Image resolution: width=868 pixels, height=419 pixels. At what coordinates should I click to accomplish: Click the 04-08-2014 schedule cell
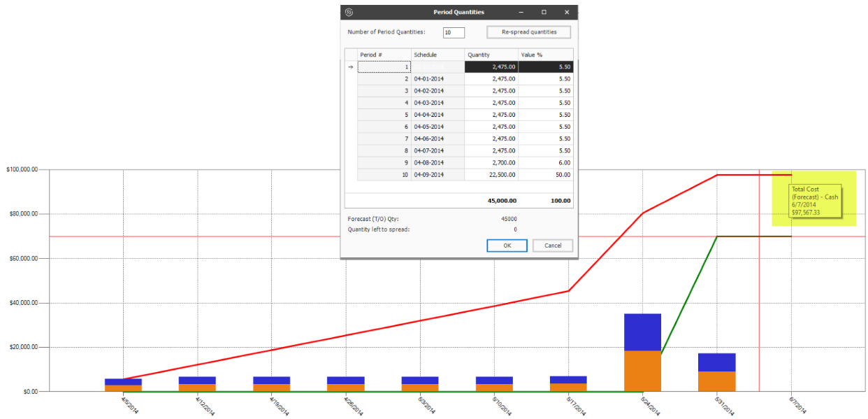pos(437,163)
